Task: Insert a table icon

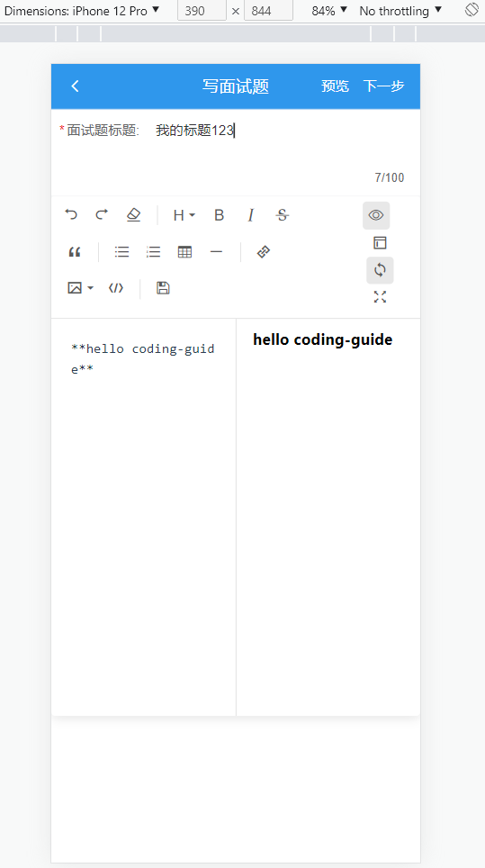Action: [184, 252]
